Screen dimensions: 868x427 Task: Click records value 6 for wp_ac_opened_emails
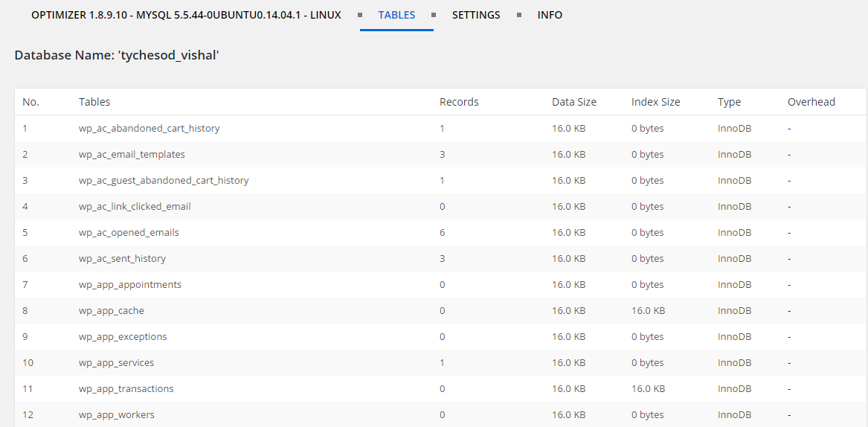tap(443, 233)
